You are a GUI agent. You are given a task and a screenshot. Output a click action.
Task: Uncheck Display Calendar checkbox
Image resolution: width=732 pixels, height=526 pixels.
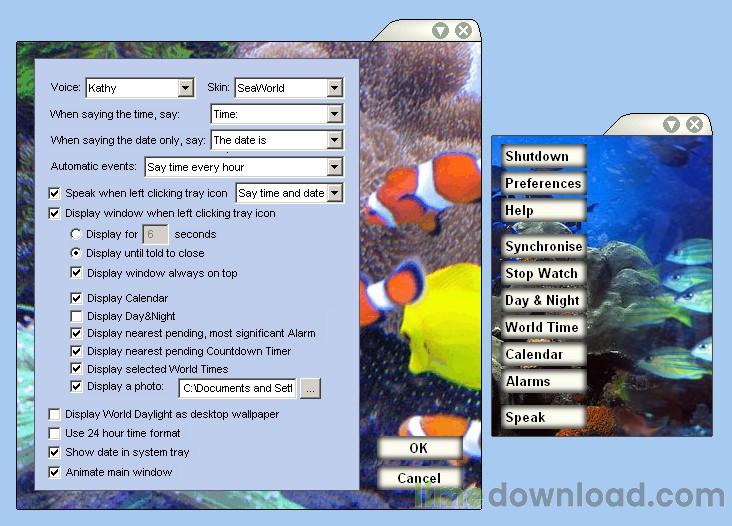(x=76, y=298)
